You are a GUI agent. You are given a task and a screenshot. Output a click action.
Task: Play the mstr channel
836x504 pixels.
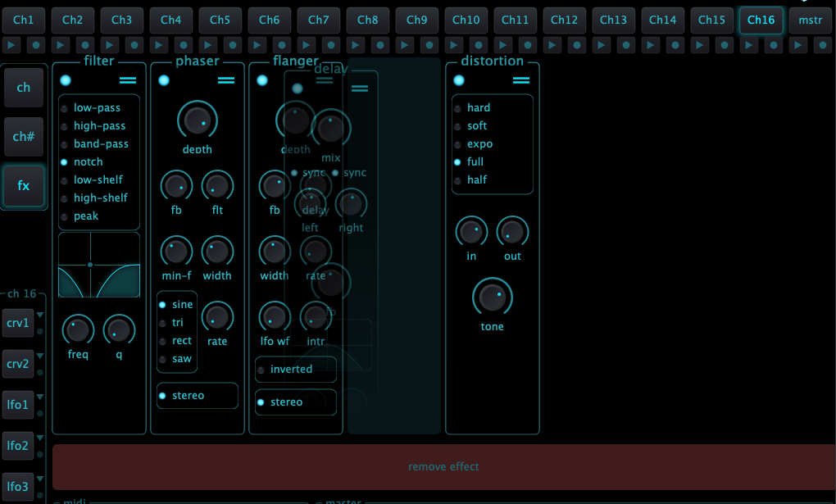click(797, 45)
